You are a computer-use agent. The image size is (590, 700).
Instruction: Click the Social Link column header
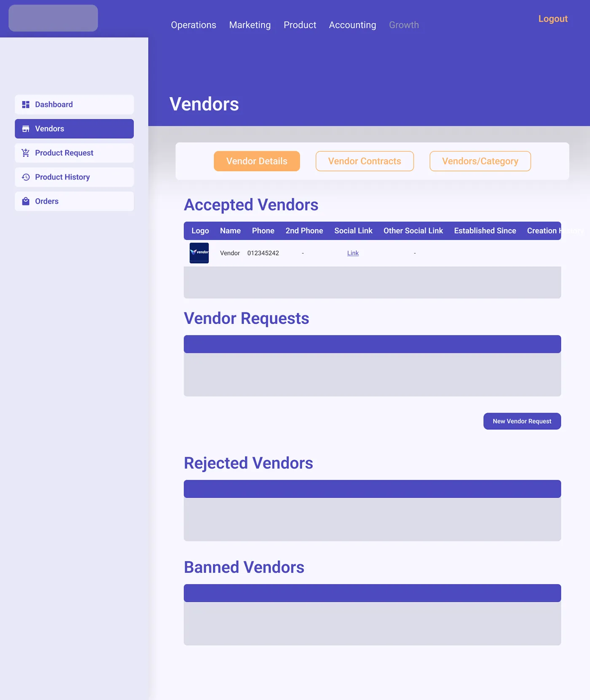(x=353, y=231)
